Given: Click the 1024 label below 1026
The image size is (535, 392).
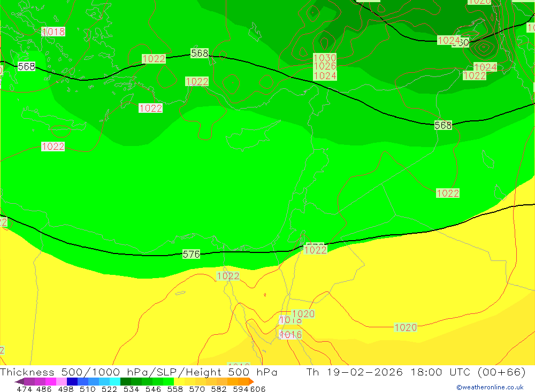Looking at the screenshot, I should (325, 76).
